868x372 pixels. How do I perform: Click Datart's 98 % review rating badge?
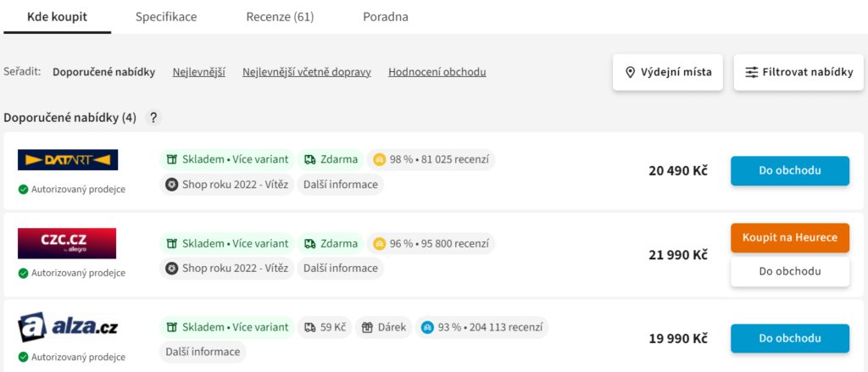431,160
